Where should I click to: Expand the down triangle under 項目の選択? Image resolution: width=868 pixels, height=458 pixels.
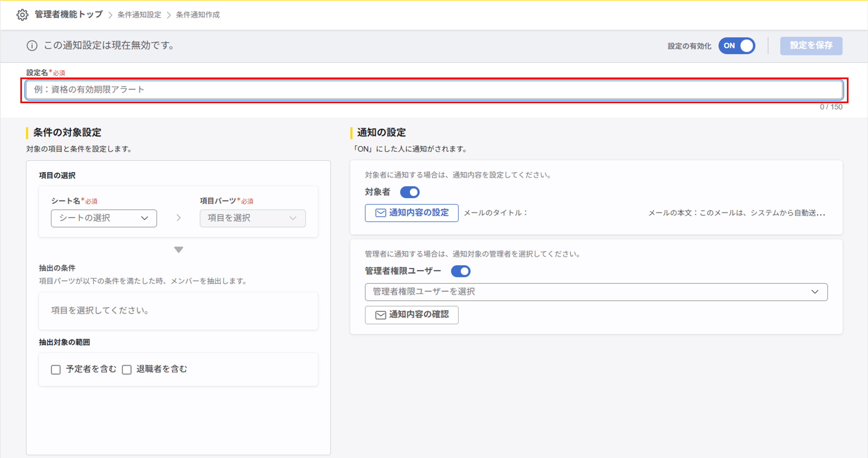tap(178, 250)
